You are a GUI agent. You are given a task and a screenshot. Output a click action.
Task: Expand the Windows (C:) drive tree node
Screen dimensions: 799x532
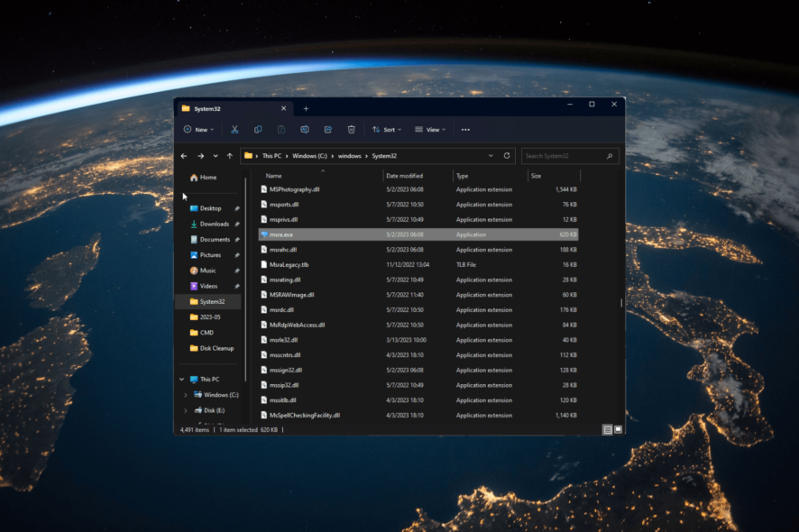[186, 395]
